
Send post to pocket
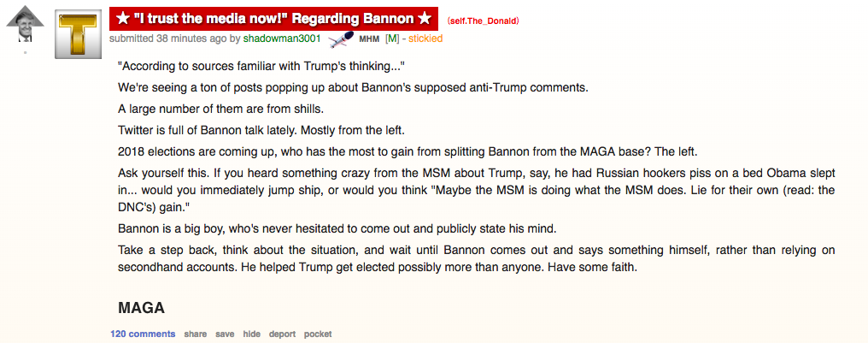[318, 334]
